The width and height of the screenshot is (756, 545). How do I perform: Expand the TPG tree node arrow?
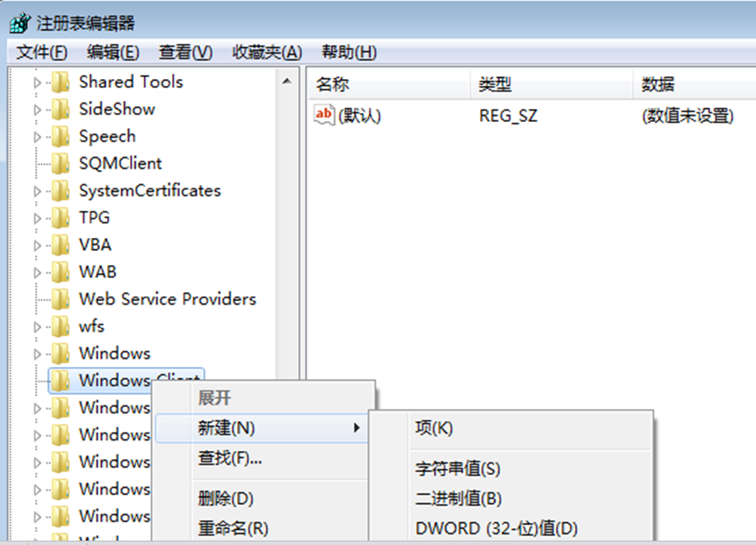[37, 219]
